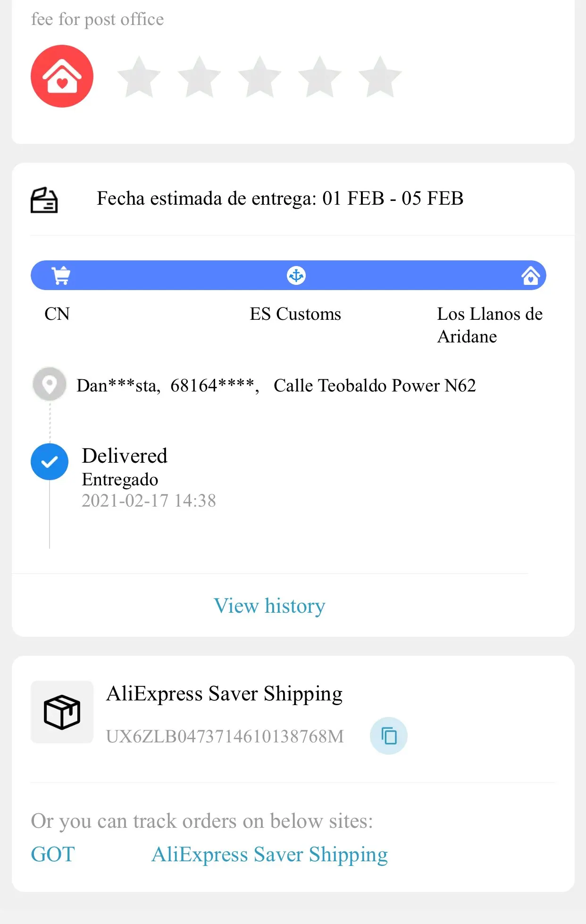Tap the Delivered checkmark status icon
Image resolution: width=586 pixels, height=924 pixels.
coord(50,462)
